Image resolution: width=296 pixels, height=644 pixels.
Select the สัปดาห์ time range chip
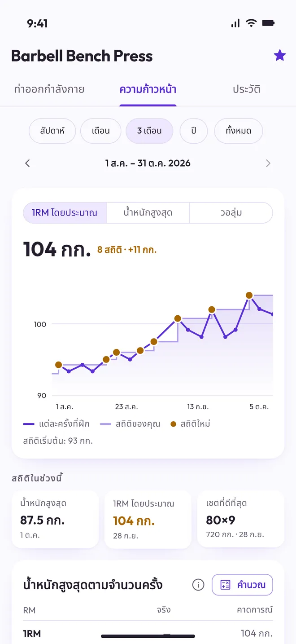coord(52,131)
